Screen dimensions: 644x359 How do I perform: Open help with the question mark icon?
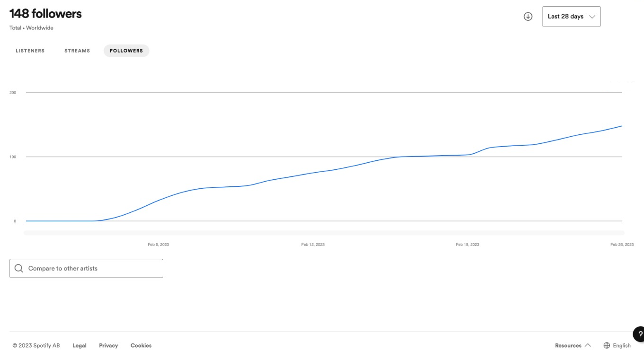click(x=640, y=334)
